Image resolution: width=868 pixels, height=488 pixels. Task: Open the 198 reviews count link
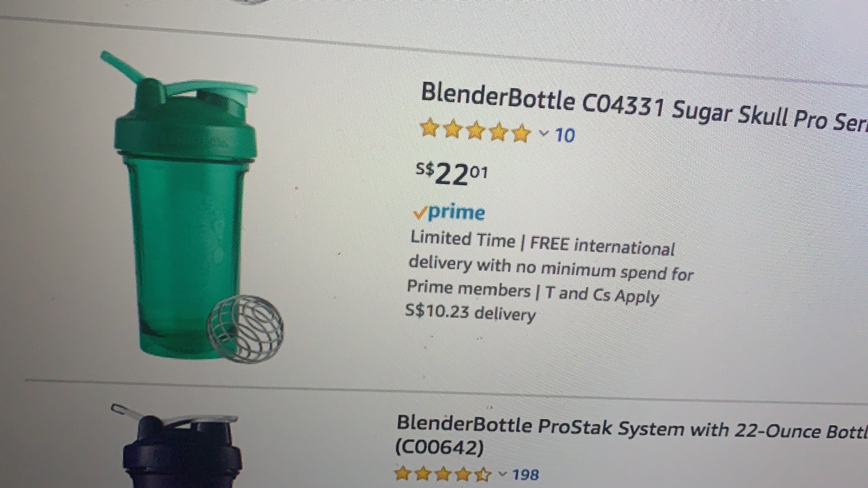click(x=526, y=474)
